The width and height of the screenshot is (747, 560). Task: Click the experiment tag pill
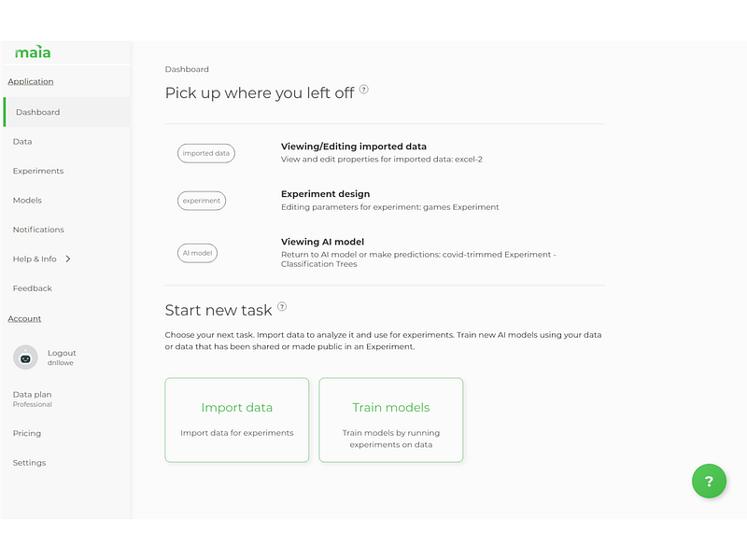(202, 201)
